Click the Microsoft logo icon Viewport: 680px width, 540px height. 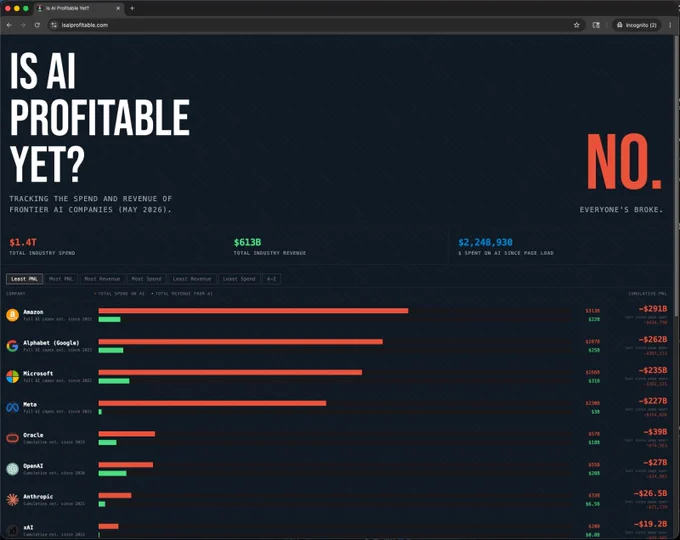13,376
